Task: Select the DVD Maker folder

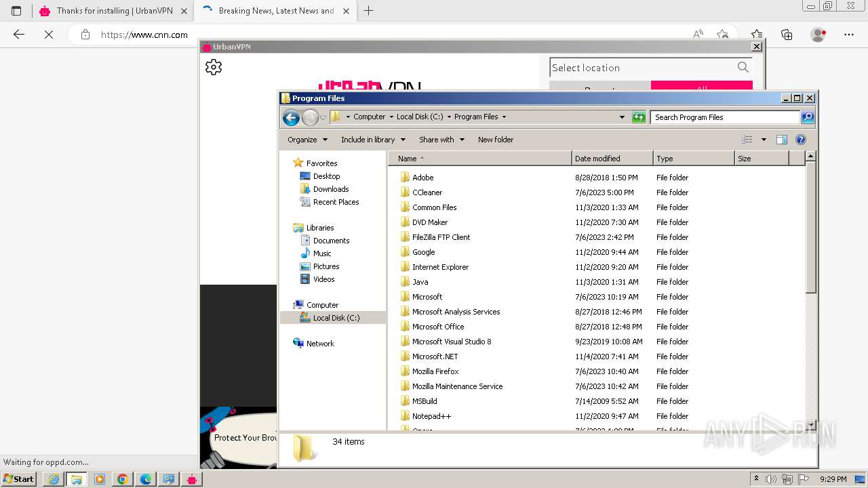Action: coord(430,222)
